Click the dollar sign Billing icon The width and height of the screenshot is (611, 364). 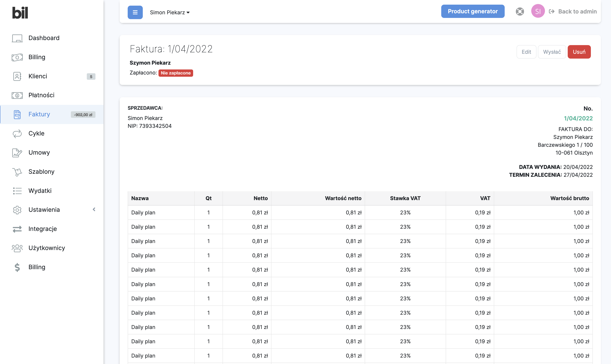click(x=17, y=267)
